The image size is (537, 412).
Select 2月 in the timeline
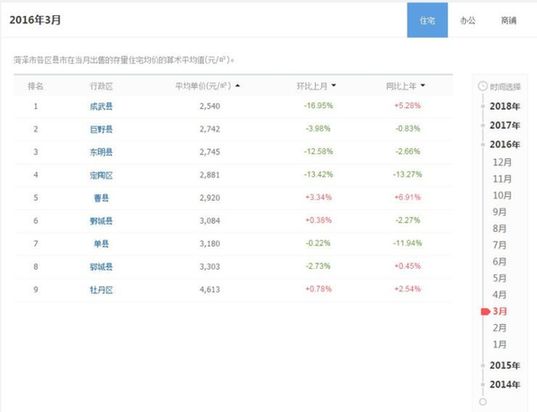coord(499,328)
